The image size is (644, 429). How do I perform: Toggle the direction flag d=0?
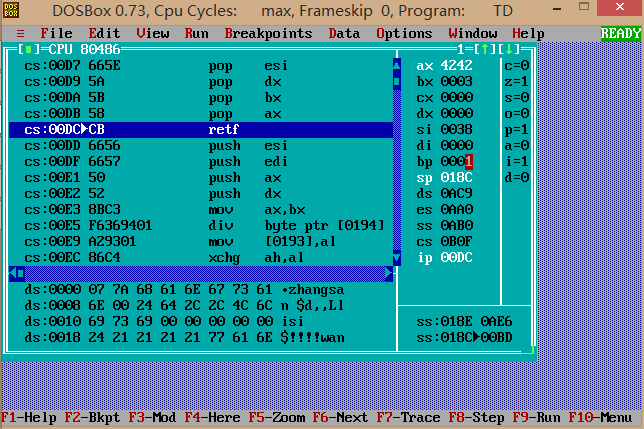(517, 178)
